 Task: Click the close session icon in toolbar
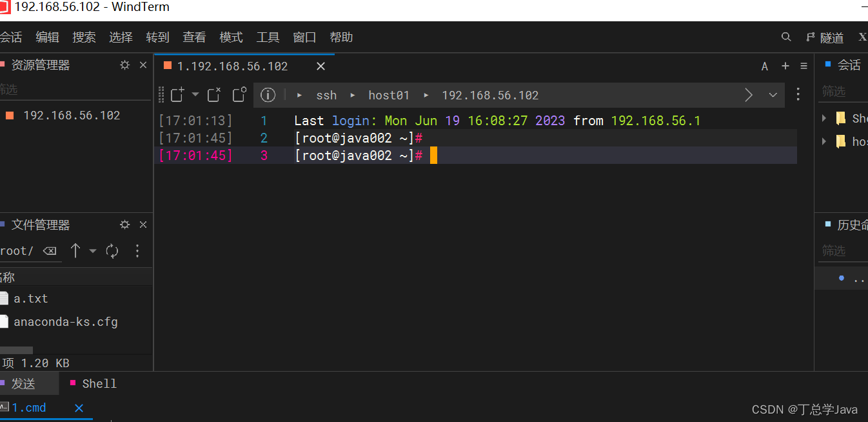(214, 95)
